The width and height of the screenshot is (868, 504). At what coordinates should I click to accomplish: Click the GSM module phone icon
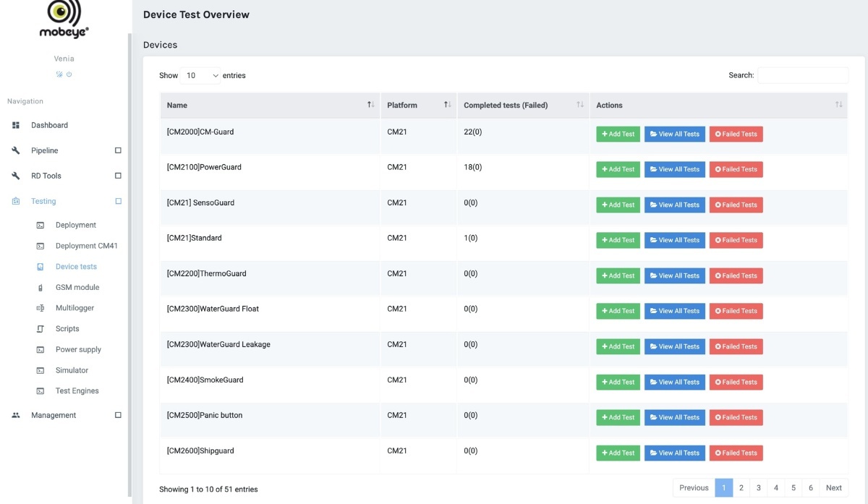pyautogui.click(x=41, y=288)
